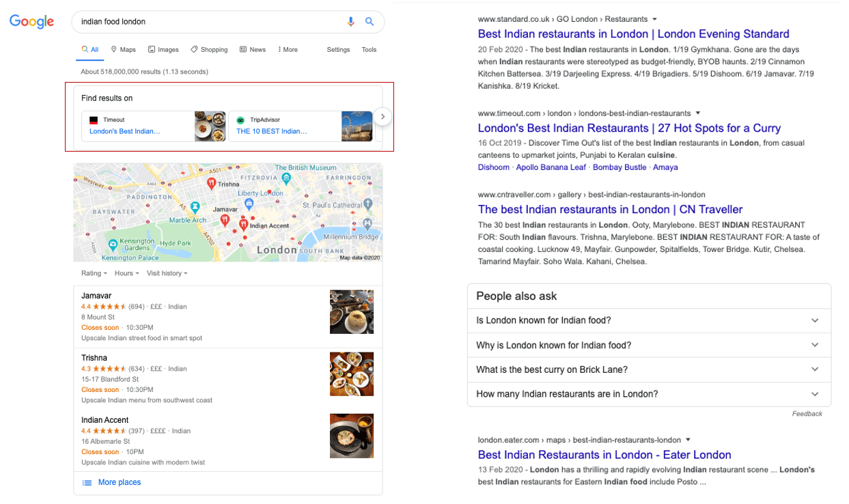Expand "Is London known for Indian food?"
This screenshot has width=849, height=504.
649,320
